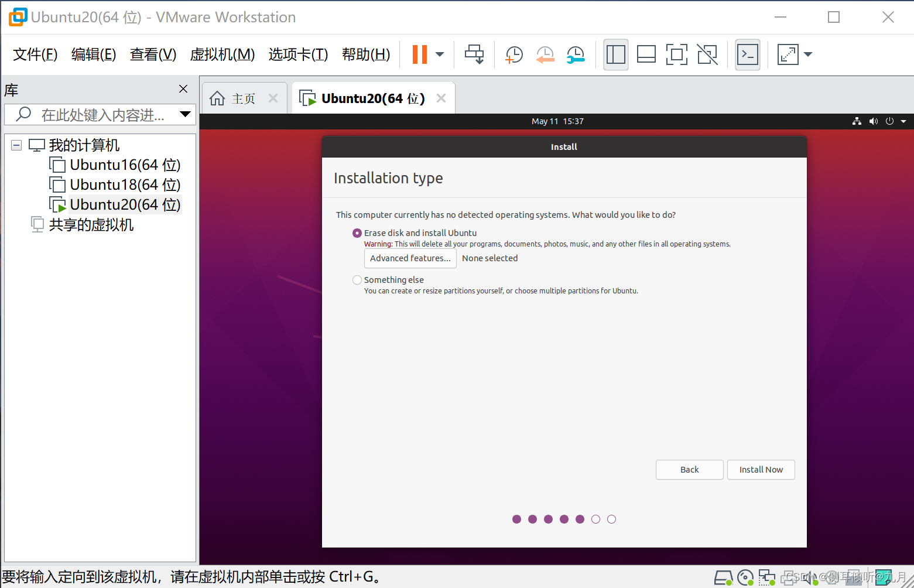The image size is (914, 588).
Task: Open the 选项卡(T) menu
Action: point(298,54)
